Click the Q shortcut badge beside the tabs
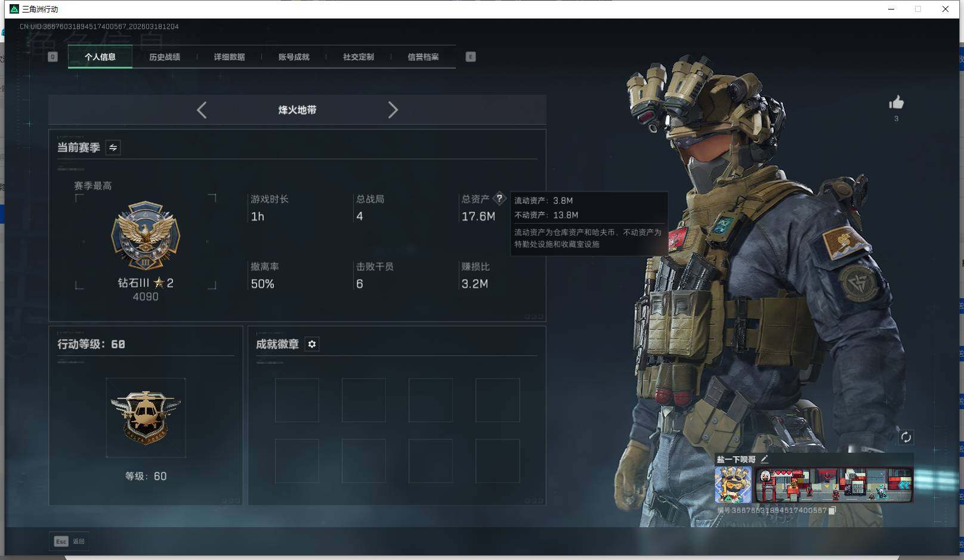Image resolution: width=964 pixels, height=560 pixels. pos(52,57)
